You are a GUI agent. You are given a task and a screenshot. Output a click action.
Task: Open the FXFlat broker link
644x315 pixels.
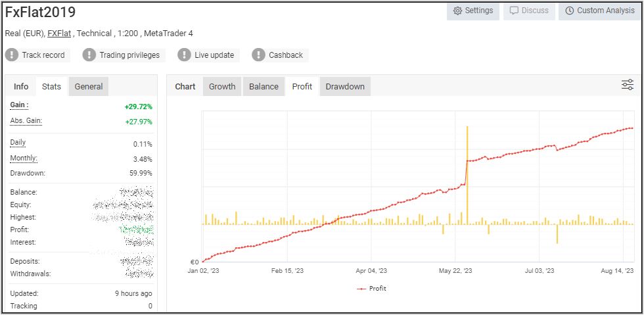tap(59, 34)
